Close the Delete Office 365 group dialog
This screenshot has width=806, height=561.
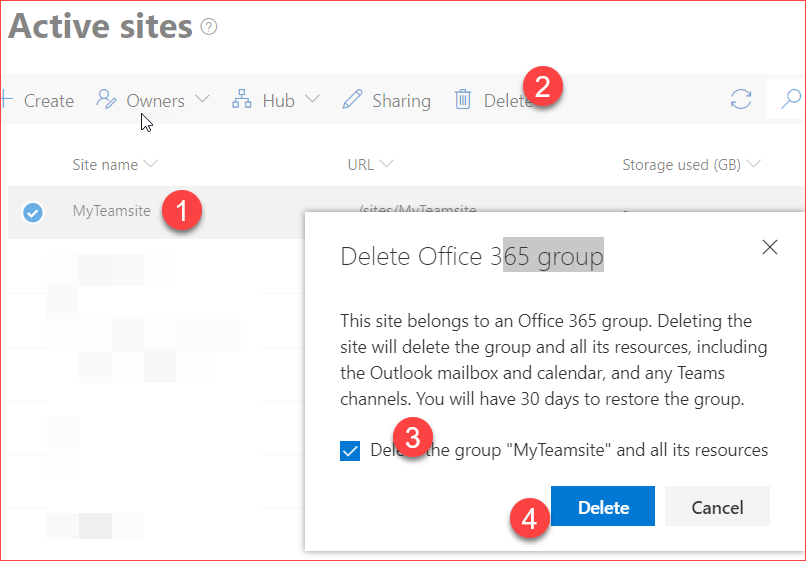[770, 247]
